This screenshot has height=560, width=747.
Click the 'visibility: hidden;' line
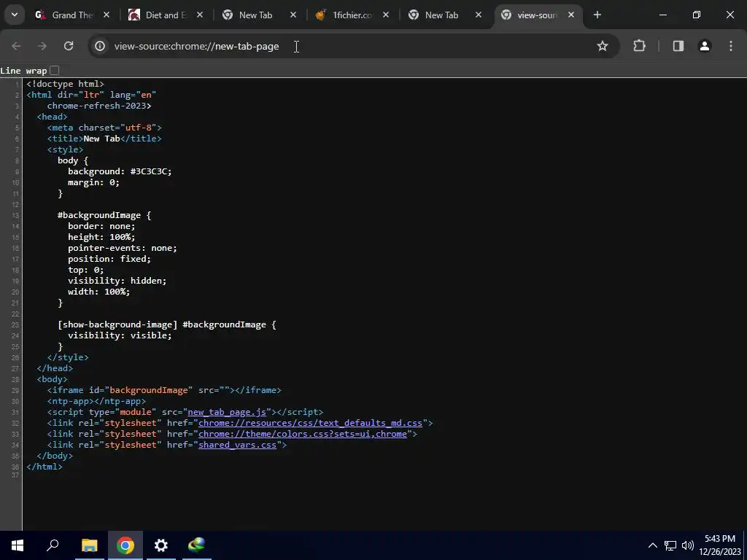click(117, 281)
